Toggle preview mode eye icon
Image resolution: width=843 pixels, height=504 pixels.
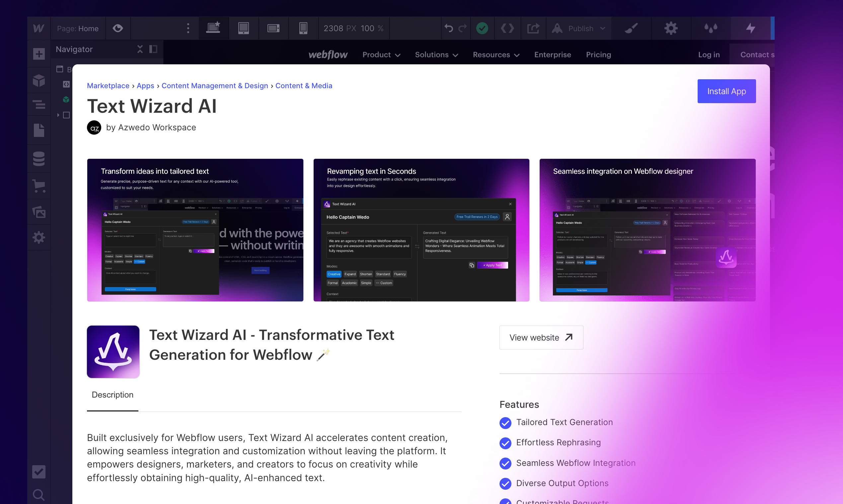tap(117, 28)
